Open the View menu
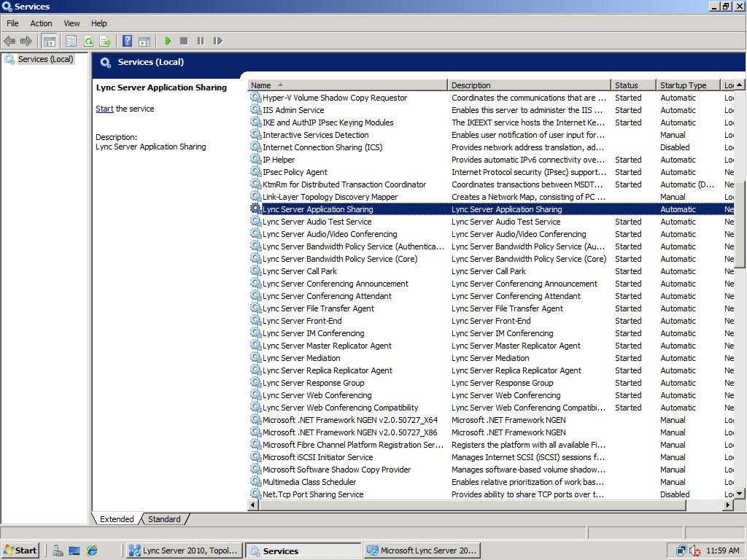Screen dimensions: 747x560 pyautogui.click(x=71, y=23)
